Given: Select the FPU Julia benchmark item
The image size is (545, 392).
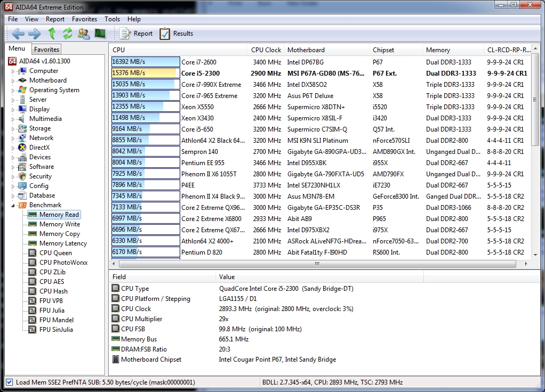Looking at the screenshot, I should coord(52,311).
